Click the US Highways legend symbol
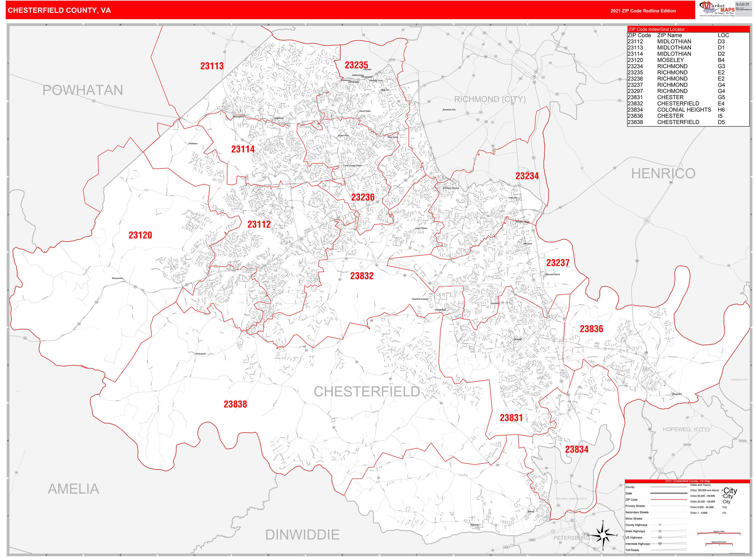The image size is (756, 557). tap(660, 538)
